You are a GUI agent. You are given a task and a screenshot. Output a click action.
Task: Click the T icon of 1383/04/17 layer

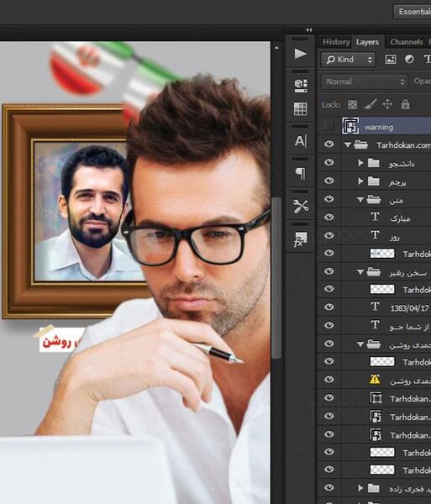click(375, 307)
